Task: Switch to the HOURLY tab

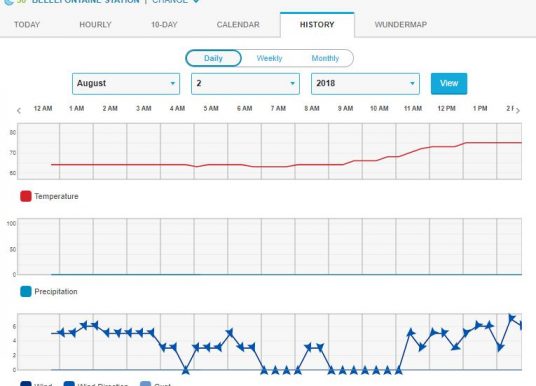Action: click(95, 25)
